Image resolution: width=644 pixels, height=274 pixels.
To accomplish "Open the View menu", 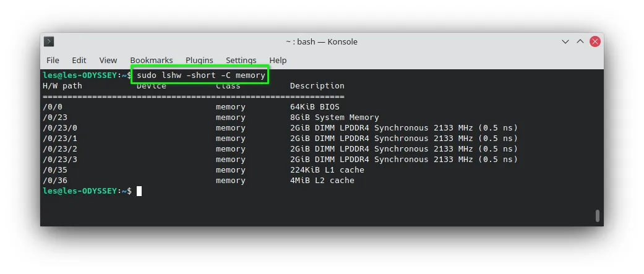I will (108, 61).
